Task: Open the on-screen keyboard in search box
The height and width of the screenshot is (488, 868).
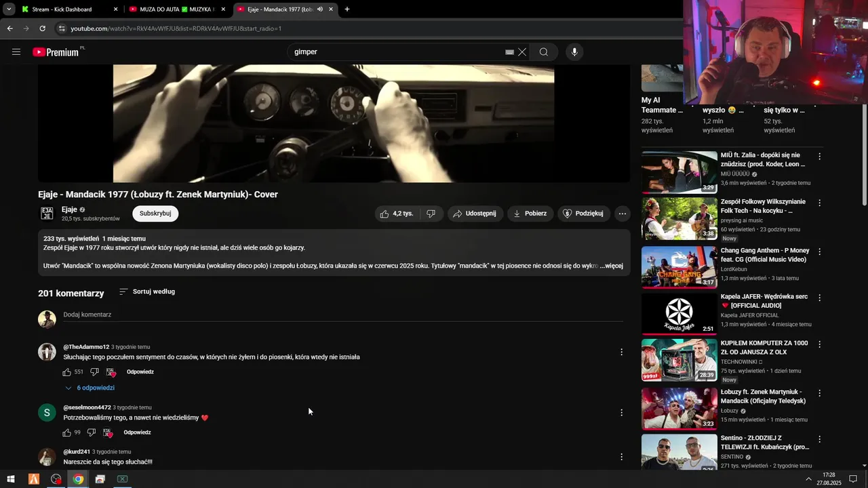Action: point(509,52)
